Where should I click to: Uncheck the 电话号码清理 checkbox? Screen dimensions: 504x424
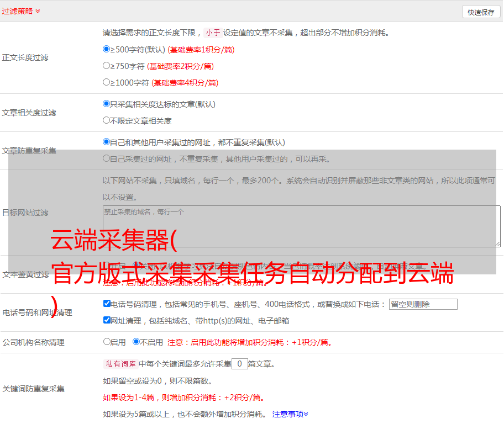tap(107, 304)
